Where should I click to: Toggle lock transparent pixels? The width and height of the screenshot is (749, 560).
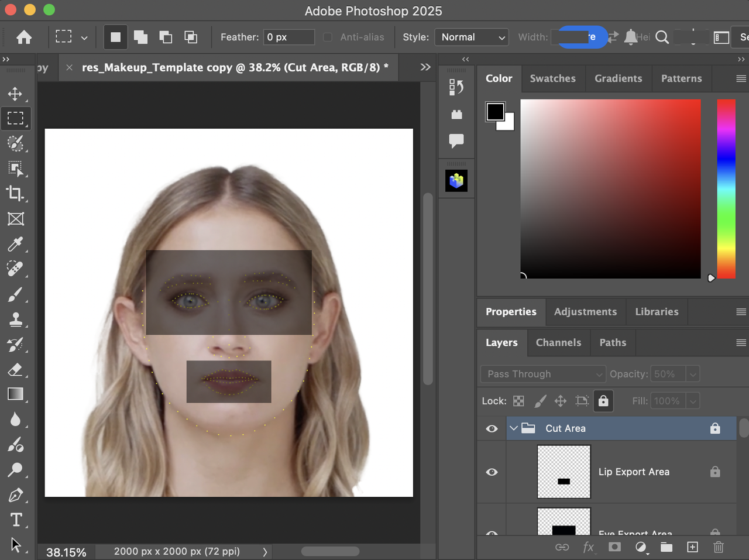(518, 401)
